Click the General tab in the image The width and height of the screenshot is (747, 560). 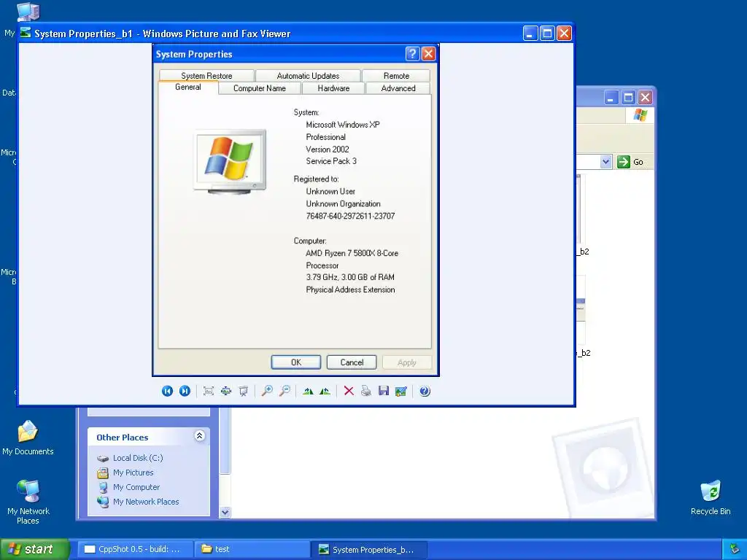point(187,87)
